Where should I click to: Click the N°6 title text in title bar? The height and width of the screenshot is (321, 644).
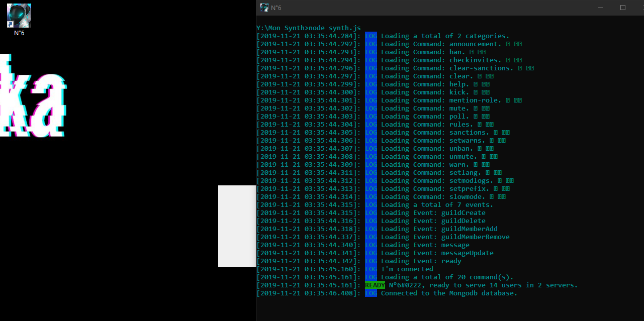point(276,8)
